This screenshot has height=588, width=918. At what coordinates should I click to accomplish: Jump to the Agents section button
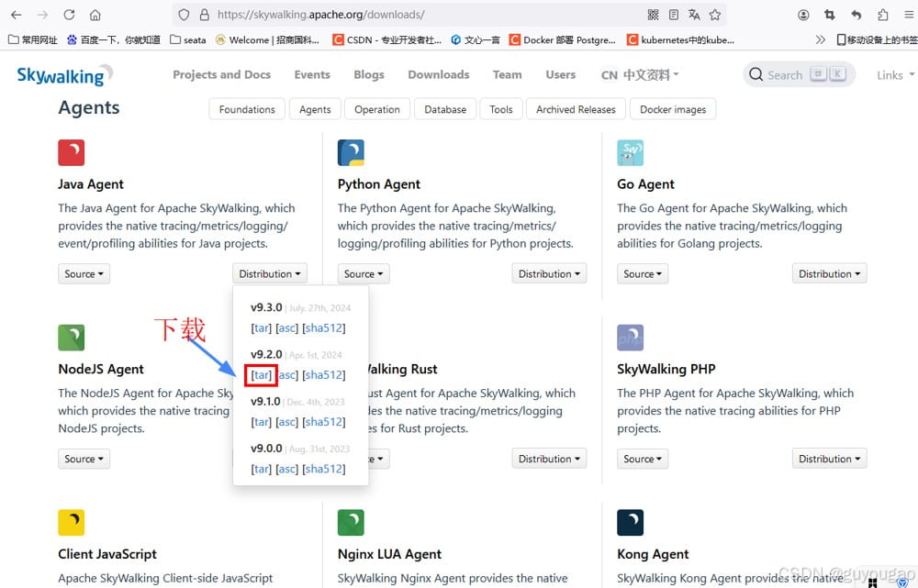tap(315, 109)
